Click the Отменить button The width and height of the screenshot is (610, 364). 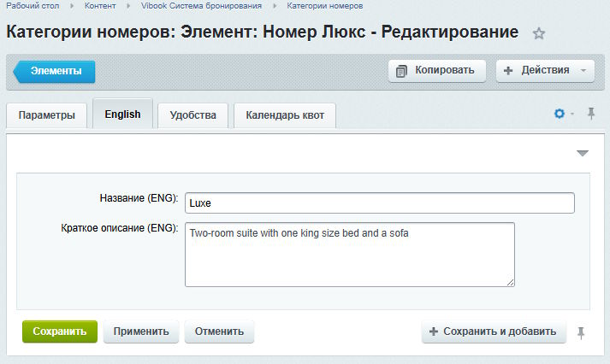tap(219, 332)
